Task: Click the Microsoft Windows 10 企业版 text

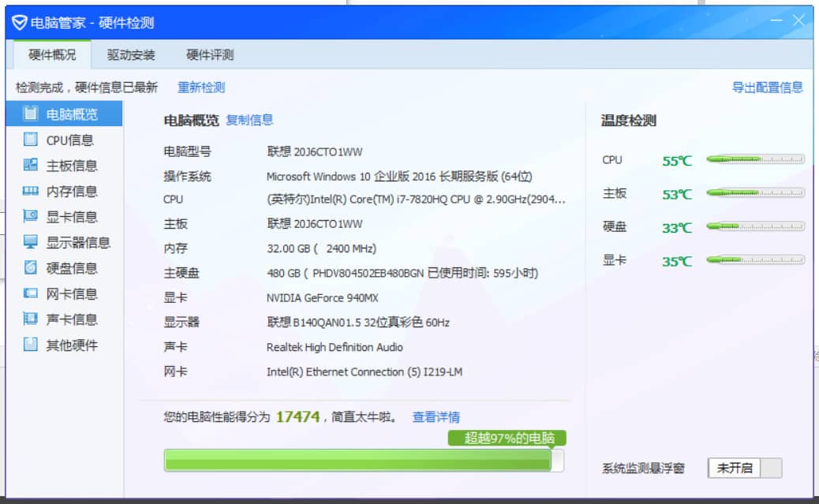Action: [x=399, y=177]
